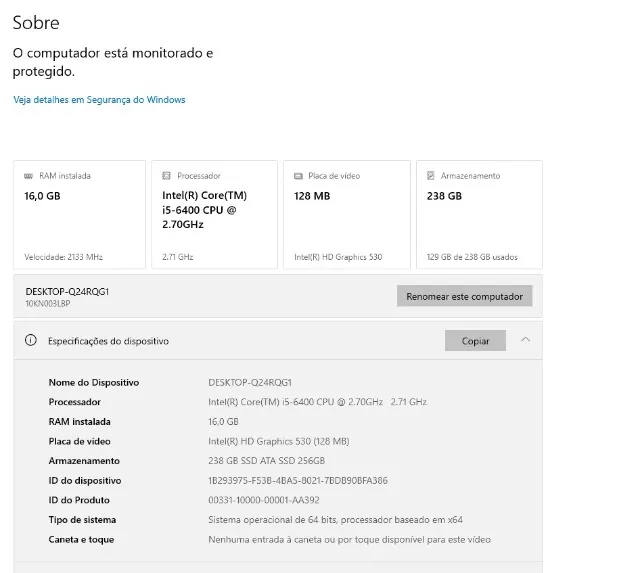This screenshot has width=640, height=573.
Task: Select the Armazenamento 238 GB card
Action: (479, 215)
